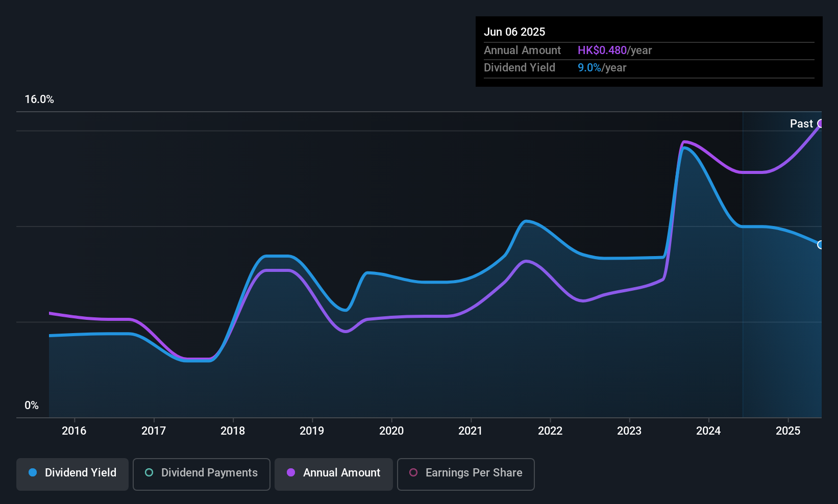This screenshot has height=504, width=838.
Task: Click the 2018 x-axis label
Action: tap(233, 431)
